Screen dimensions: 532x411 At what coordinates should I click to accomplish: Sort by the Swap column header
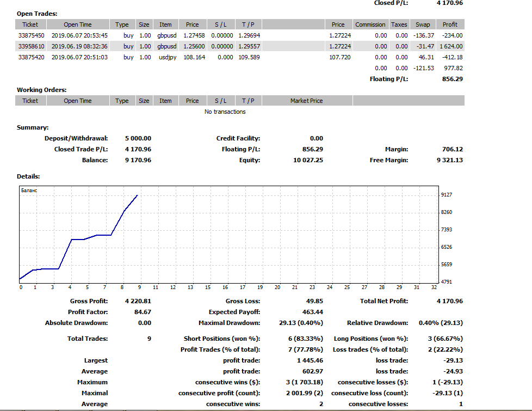pyautogui.click(x=423, y=24)
